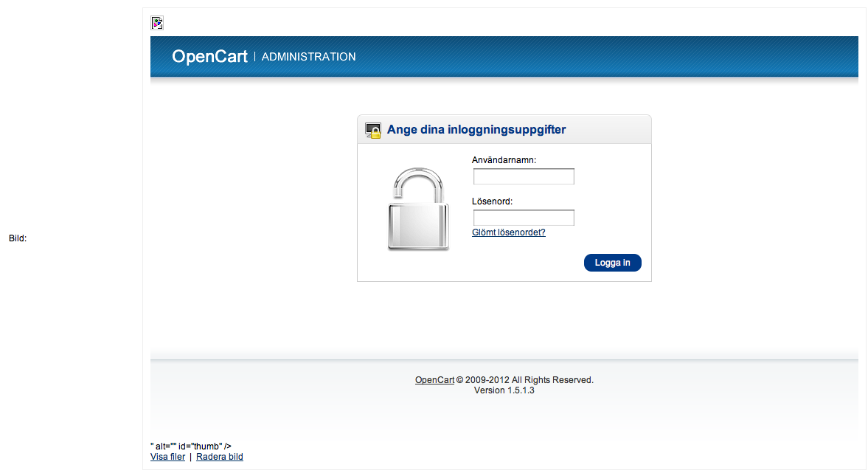The height and width of the screenshot is (476, 868).
Task: Open the Visa filer link
Action: pyautogui.click(x=167, y=457)
